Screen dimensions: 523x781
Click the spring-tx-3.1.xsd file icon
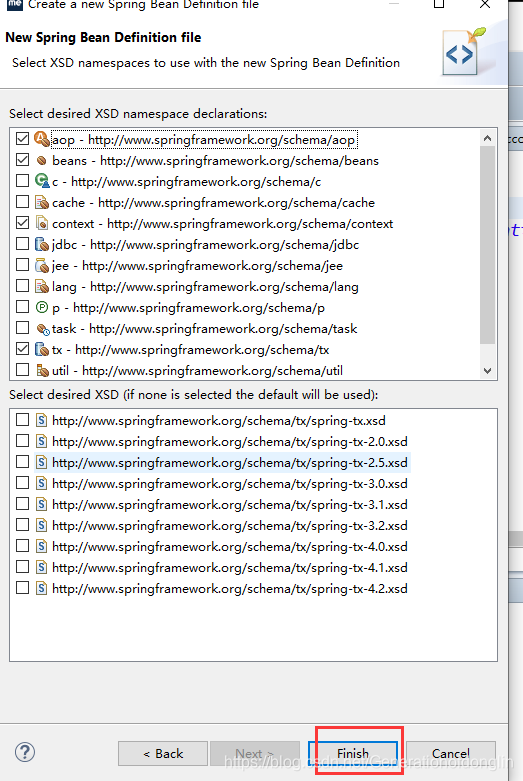click(x=42, y=504)
